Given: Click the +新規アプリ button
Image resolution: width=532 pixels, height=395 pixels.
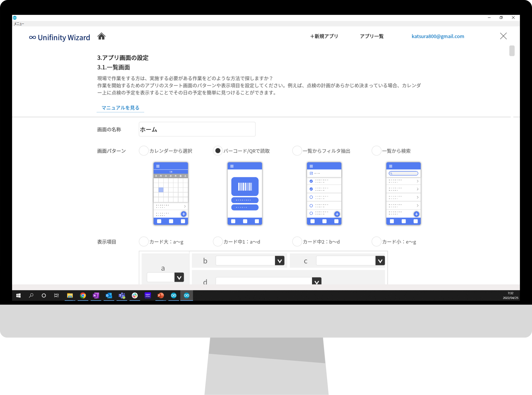Looking at the screenshot, I should pyautogui.click(x=324, y=36).
